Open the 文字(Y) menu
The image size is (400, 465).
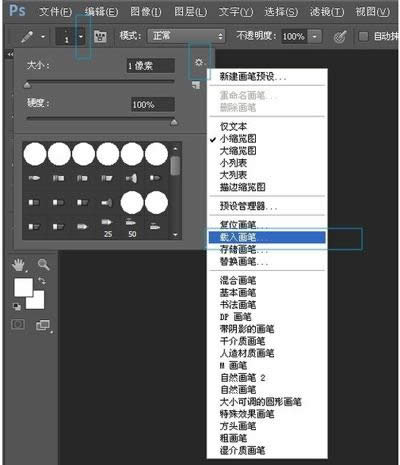tap(236, 12)
